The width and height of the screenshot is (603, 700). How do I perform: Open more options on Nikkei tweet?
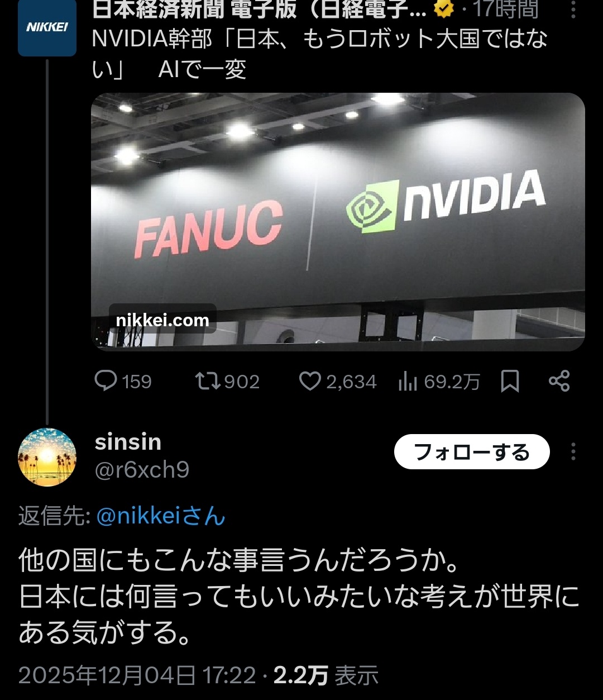[x=573, y=9]
